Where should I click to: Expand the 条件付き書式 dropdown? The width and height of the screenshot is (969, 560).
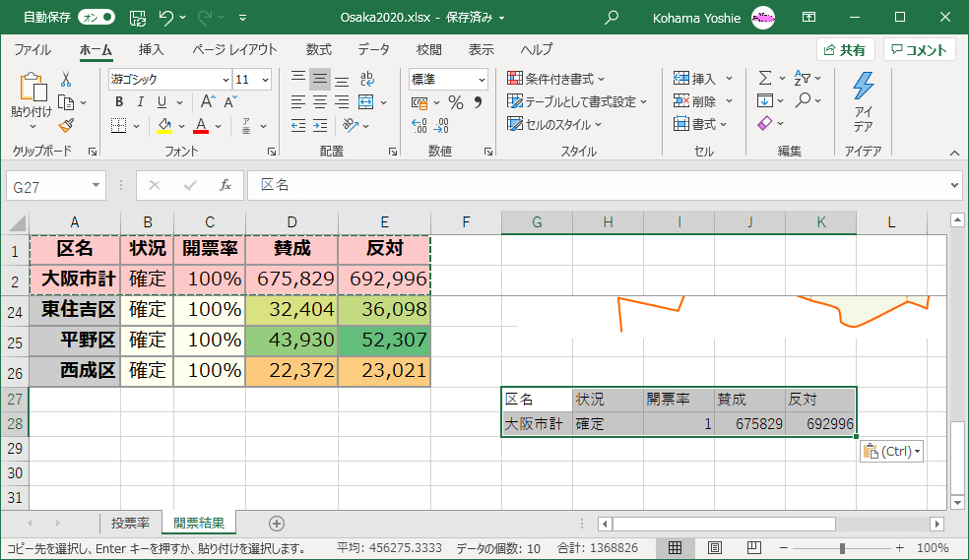(602, 79)
